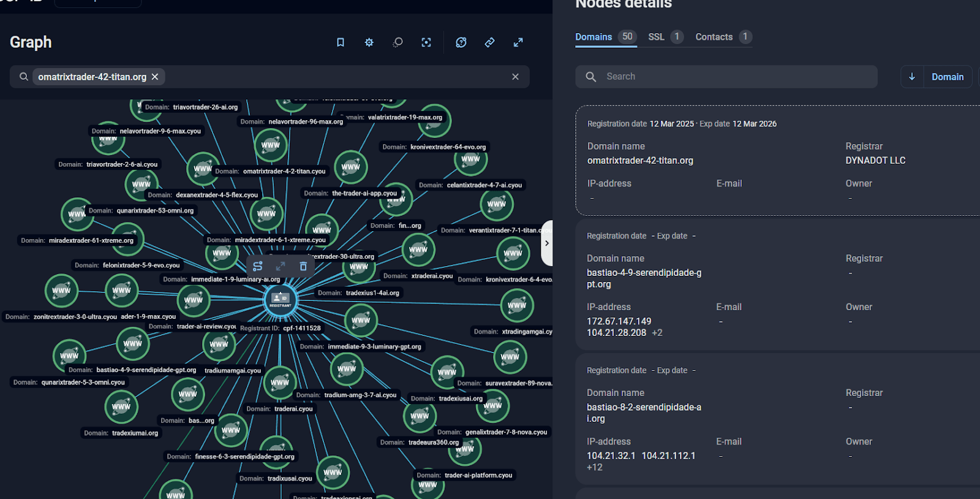The width and height of the screenshot is (980, 499).
Task: Click the expand arrows icon in node popup
Action: tap(281, 266)
